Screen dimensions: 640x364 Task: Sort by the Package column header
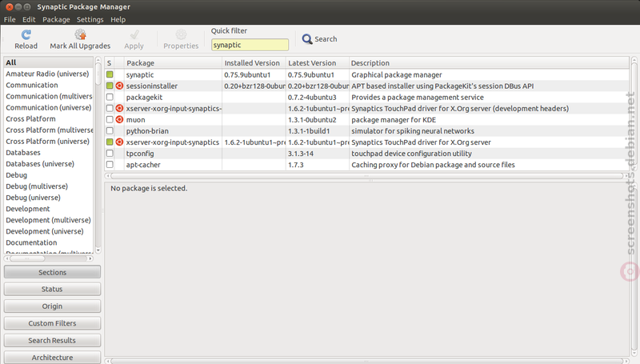click(173, 63)
